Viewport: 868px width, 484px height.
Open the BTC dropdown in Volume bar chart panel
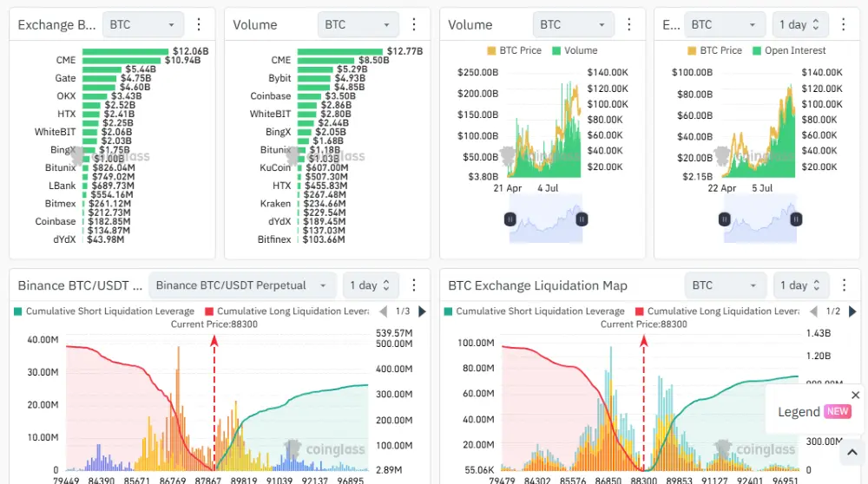[358, 25]
